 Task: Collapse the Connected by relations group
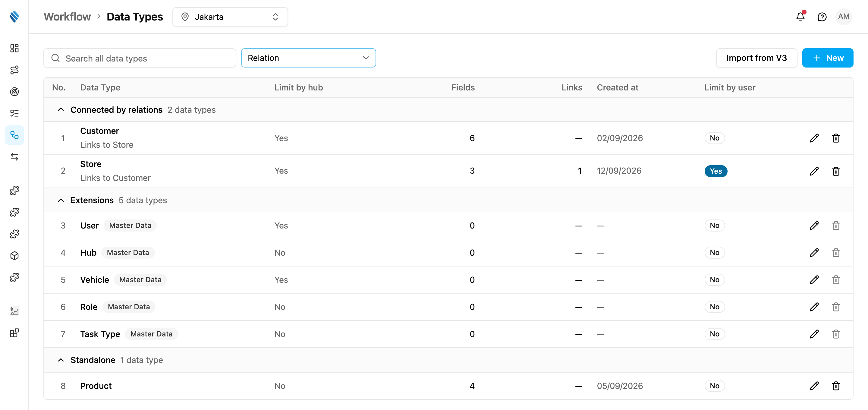[61, 109]
